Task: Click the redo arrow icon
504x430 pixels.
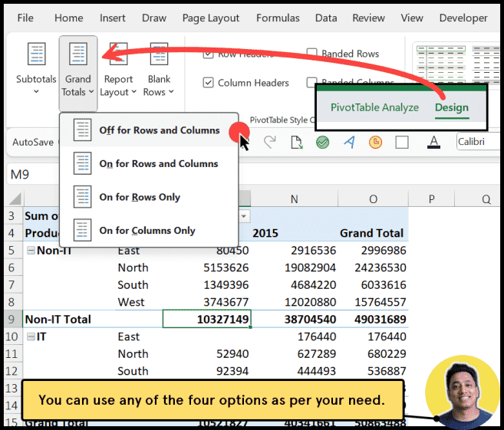Action: tap(269, 142)
